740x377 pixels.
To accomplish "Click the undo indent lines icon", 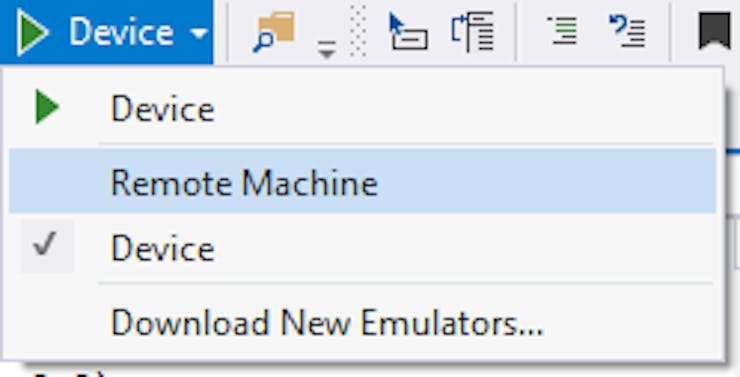I will 627,32.
